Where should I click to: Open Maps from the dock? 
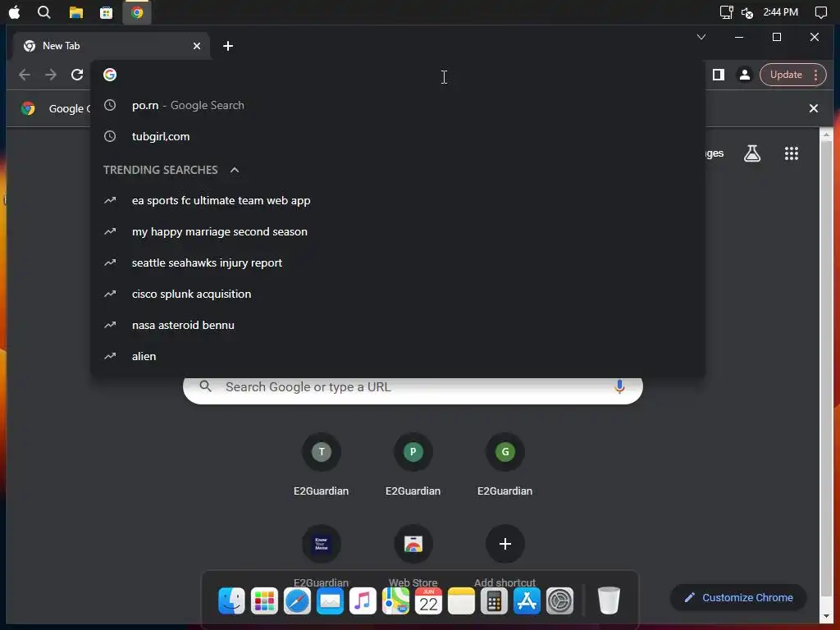point(396,601)
